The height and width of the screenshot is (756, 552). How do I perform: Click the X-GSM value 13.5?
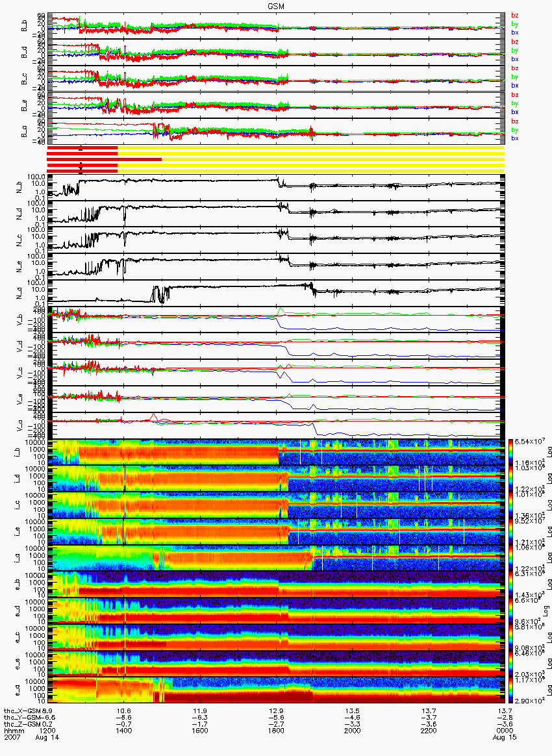(353, 711)
